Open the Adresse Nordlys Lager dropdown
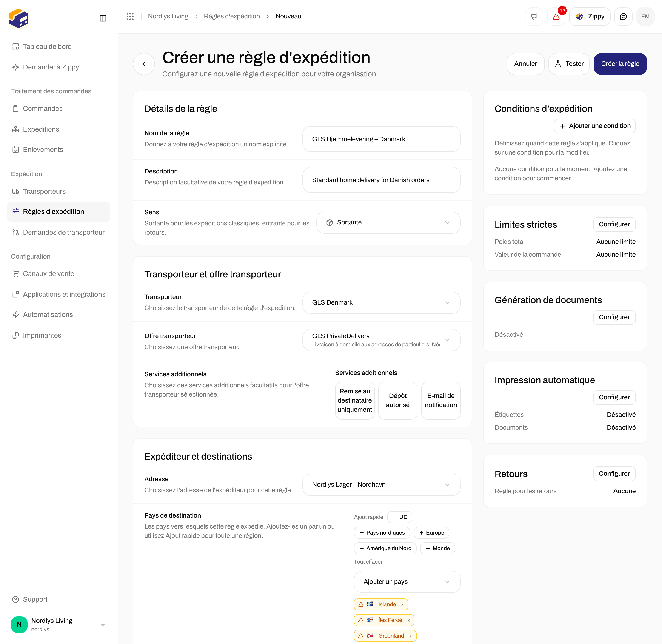 point(381,485)
